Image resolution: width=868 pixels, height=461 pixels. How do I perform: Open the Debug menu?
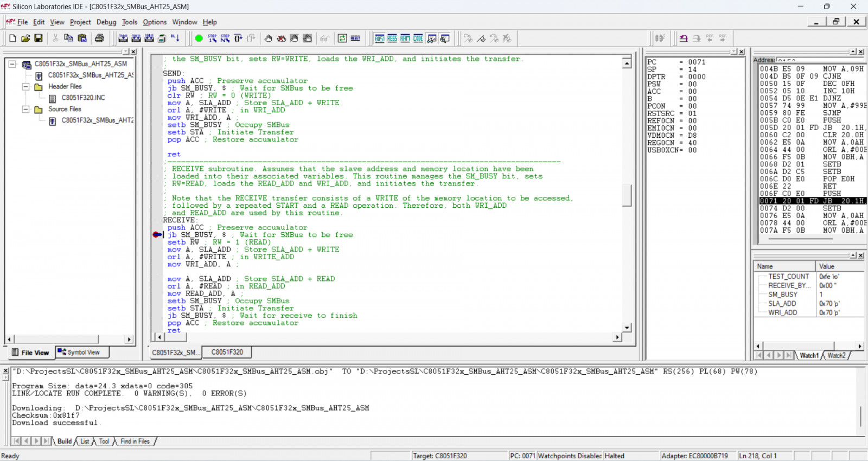[x=106, y=22]
